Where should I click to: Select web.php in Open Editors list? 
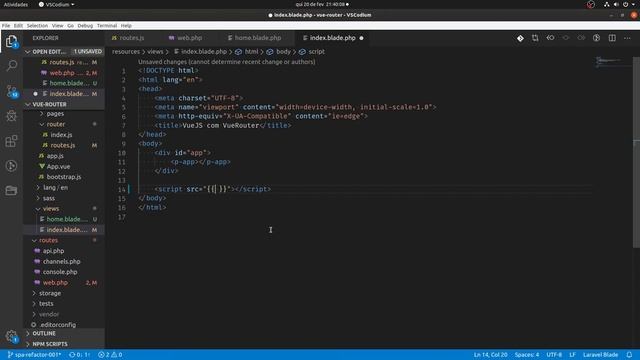(x=64, y=73)
